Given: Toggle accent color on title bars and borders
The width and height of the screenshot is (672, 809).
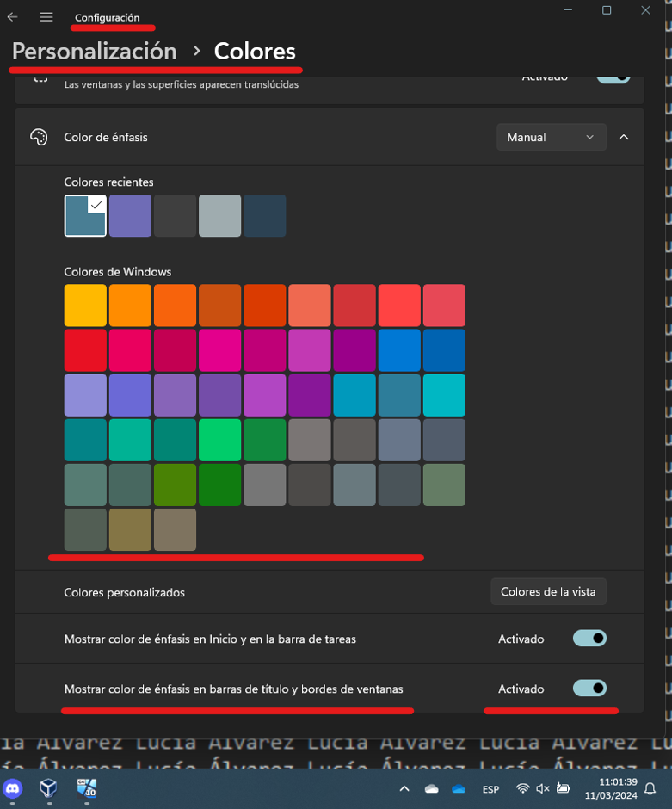Looking at the screenshot, I should [589, 689].
